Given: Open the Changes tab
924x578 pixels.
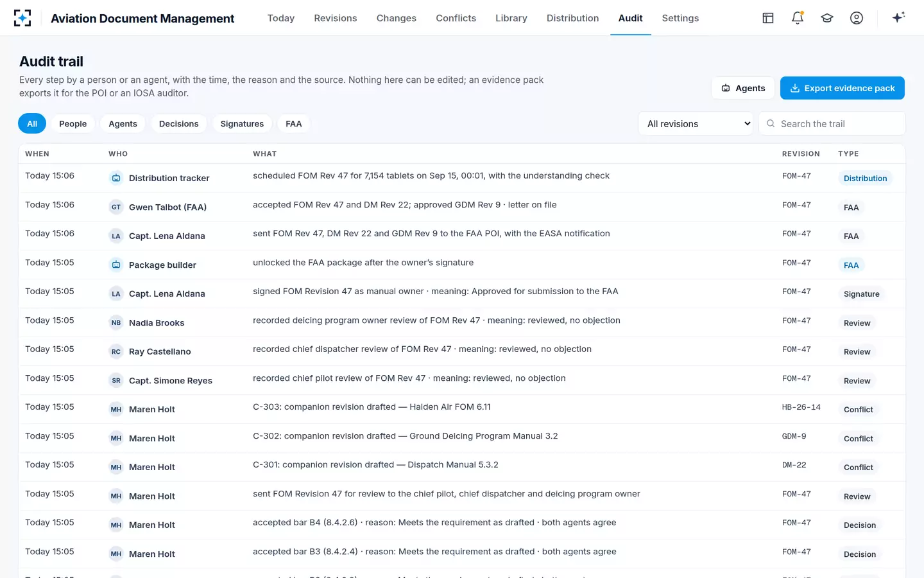Looking at the screenshot, I should click(x=397, y=18).
